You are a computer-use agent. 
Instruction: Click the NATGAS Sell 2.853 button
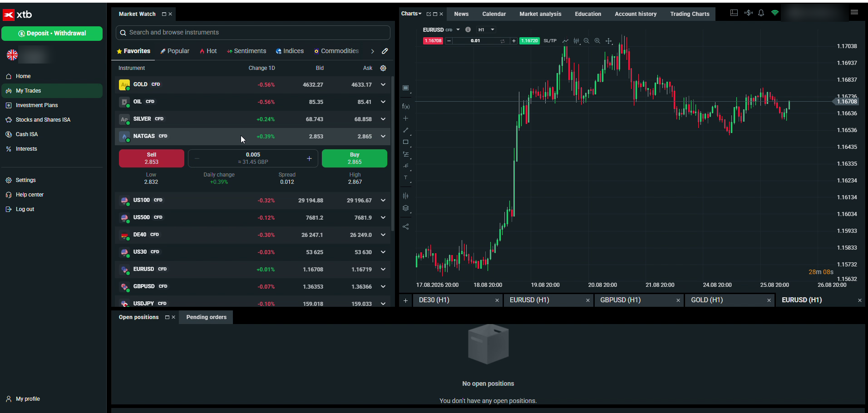(152, 158)
